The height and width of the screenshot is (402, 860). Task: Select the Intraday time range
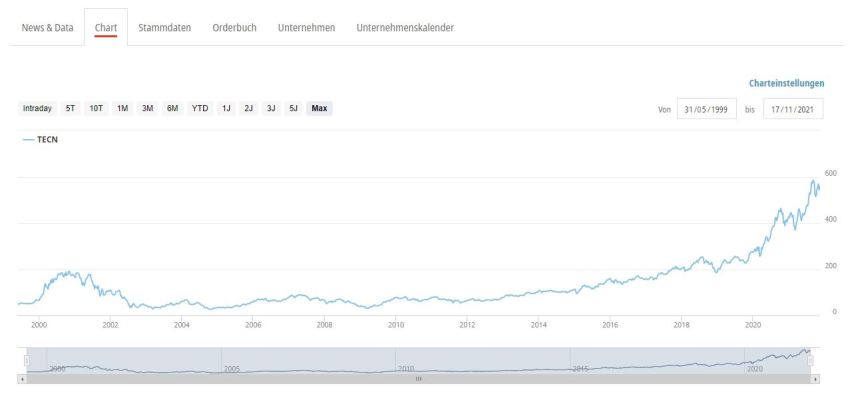click(37, 108)
